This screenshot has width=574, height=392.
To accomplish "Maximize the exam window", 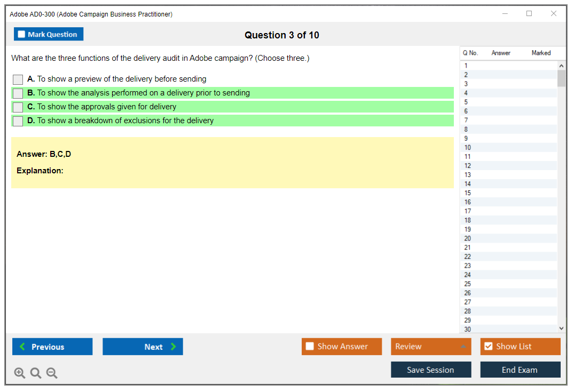I will pyautogui.click(x=529, y=14).
